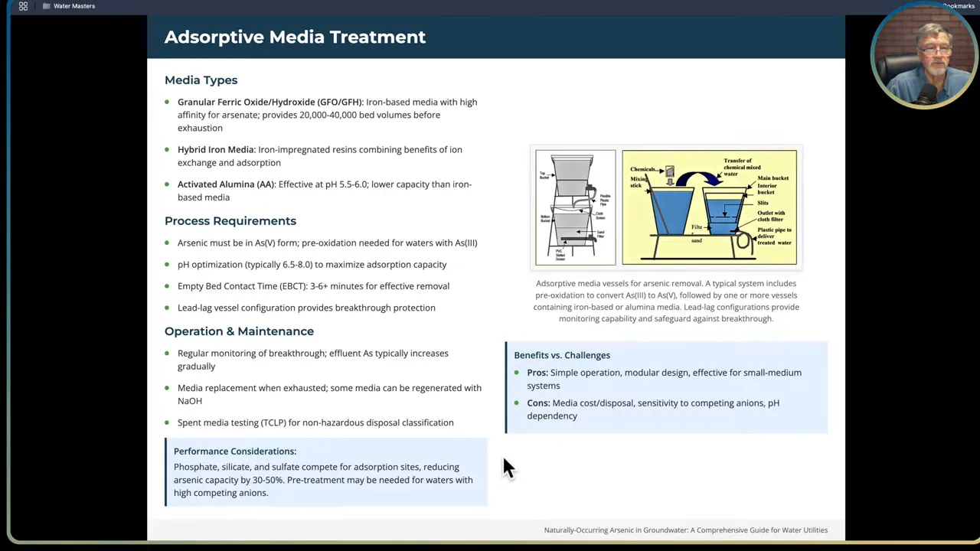Click the bullet beside pH optimization line
The image size is (980, 551).
167,264
